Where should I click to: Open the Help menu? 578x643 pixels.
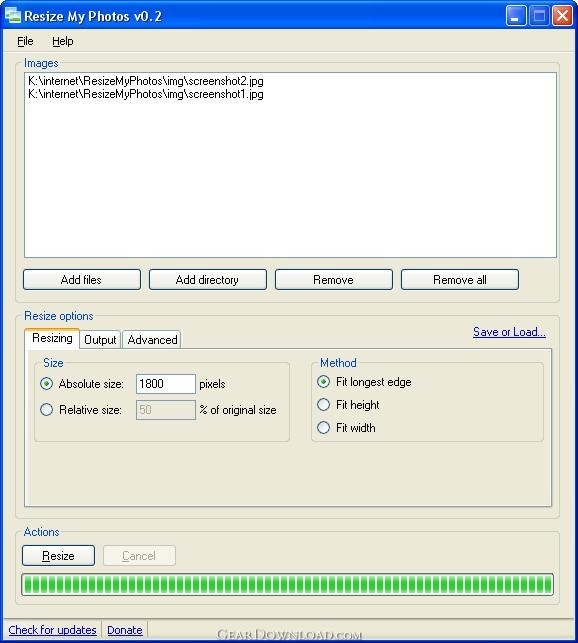coord(63,41)
